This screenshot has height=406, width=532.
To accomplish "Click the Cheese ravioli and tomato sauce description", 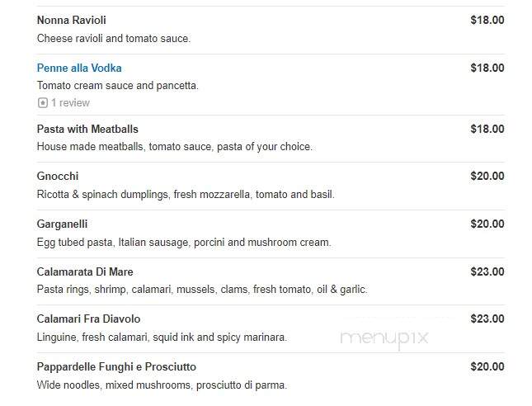I will (114, 38).
